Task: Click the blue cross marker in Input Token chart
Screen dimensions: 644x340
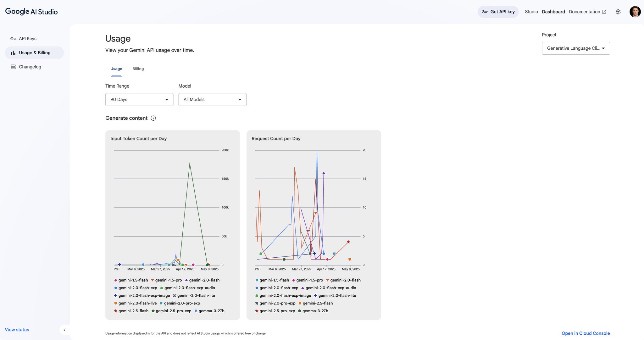Action: coord(119,265)
